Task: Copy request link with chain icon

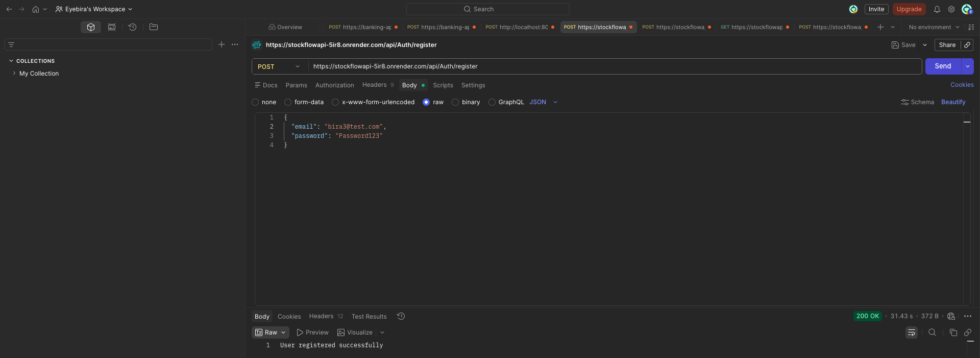Action: pyautogui.click(x=967, y=45)
